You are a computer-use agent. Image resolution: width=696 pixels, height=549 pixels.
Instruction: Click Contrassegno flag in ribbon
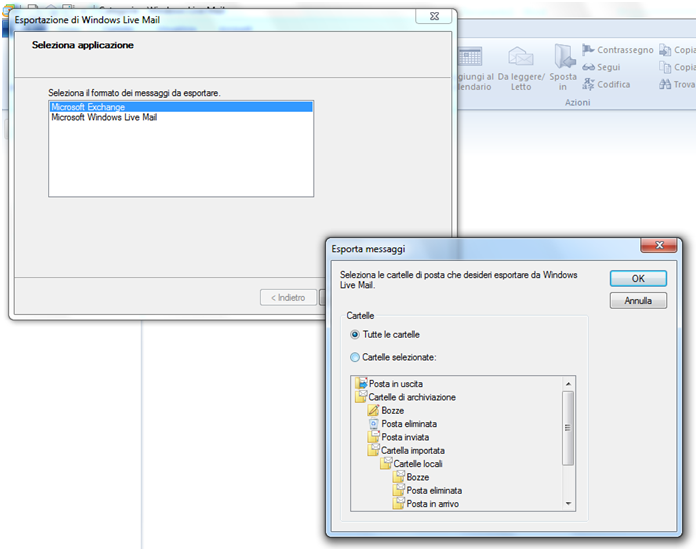(618, 50)
